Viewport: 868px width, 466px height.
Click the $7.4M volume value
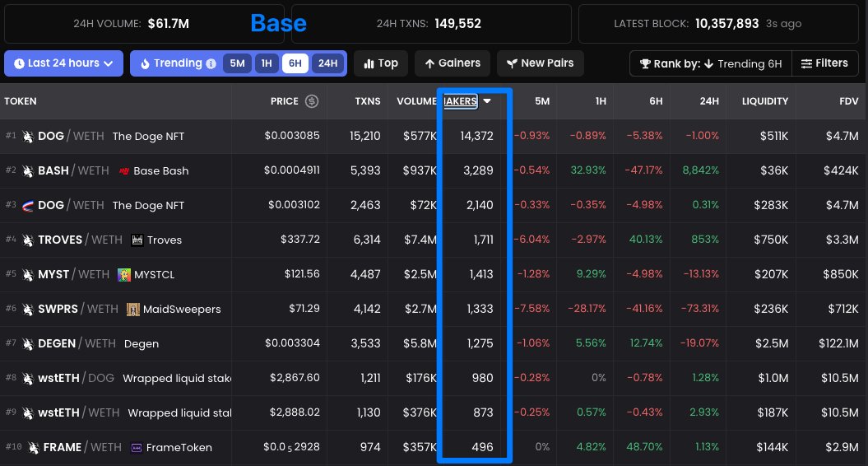tap(420, 240)
